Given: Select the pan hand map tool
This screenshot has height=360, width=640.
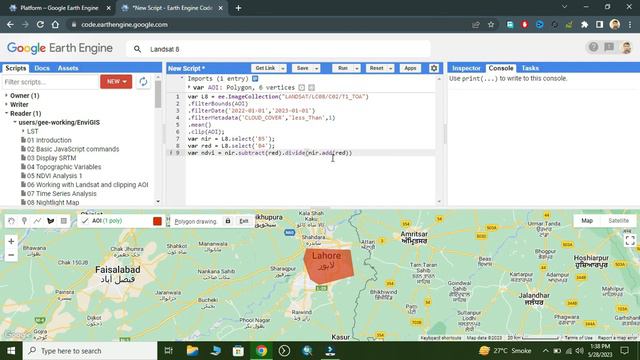Looking at the screenshot, I should [11, 221].
